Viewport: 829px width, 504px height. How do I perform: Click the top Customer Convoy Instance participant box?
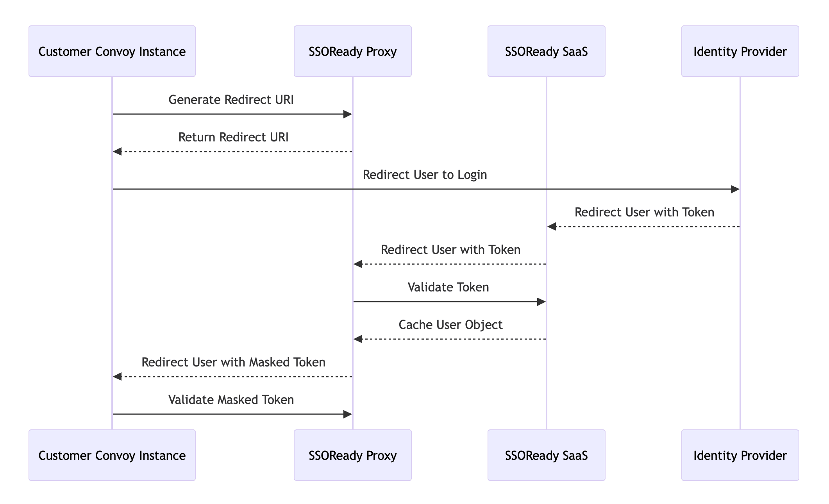(112, 51)
